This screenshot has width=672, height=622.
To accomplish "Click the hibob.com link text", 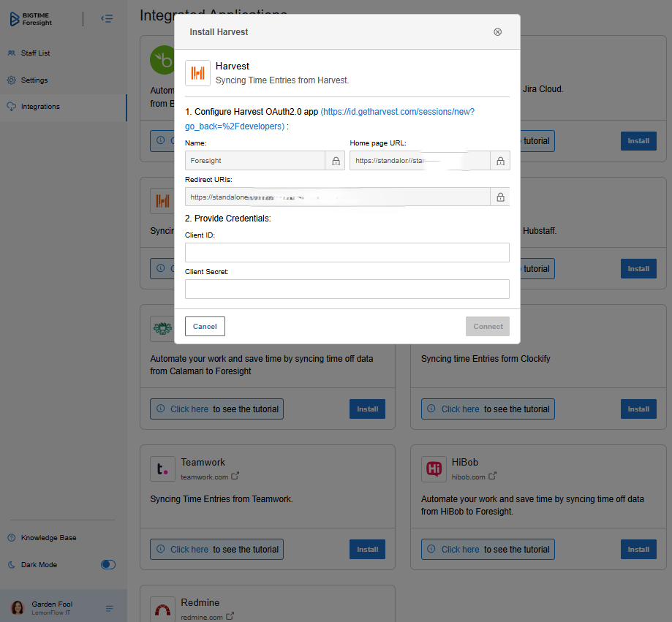I will click(x=469, y=477).
